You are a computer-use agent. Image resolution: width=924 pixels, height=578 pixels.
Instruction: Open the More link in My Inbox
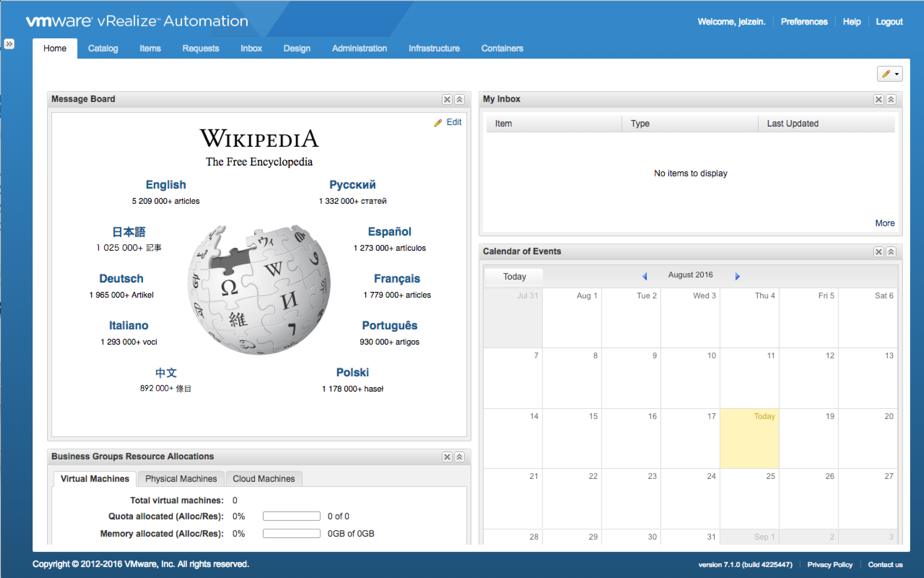click(x=884, y=223)
